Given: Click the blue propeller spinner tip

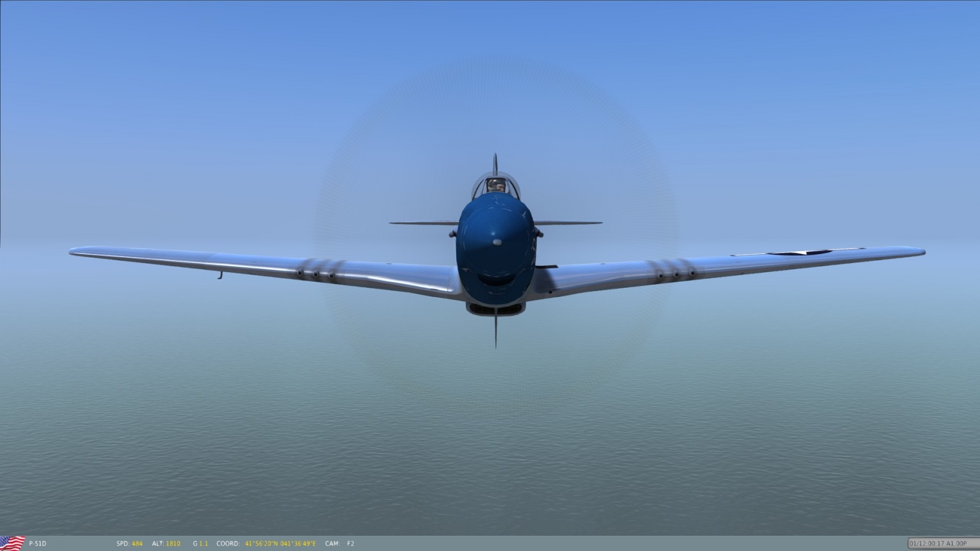Looking at the screenshot, I should click(x=497, y=242).
